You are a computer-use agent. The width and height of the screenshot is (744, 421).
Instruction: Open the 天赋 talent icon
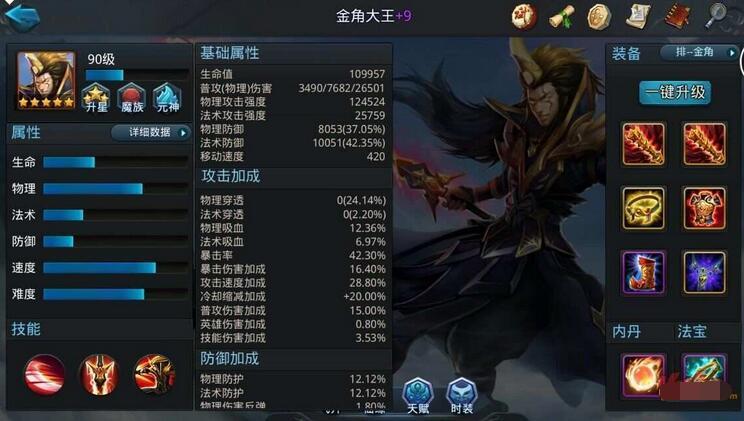click(x=418, y=395)
